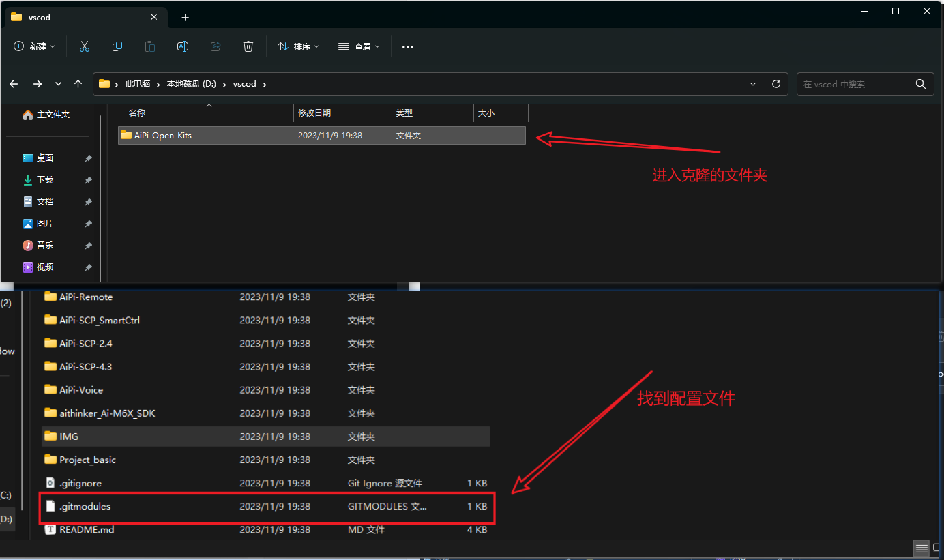Click vscod in the address breadcrumb
This screenshot has height=560, width=944.
245,84
